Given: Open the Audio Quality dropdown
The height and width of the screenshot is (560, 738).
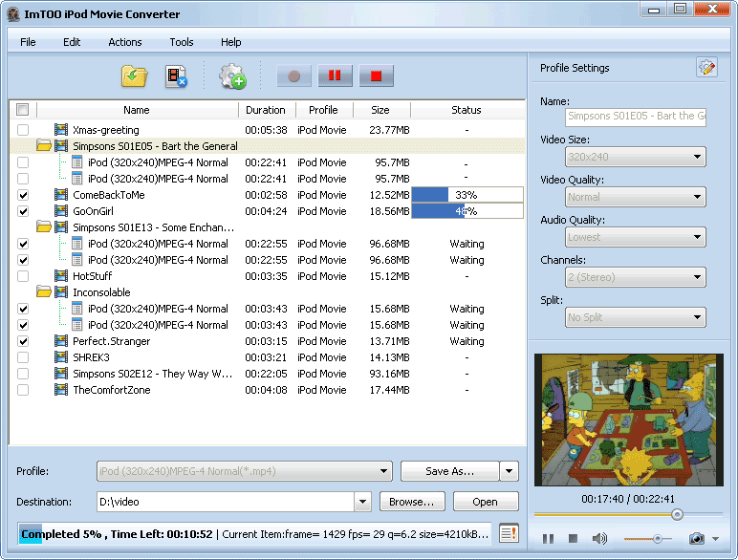Looking at the screenshot, I should 635,237.
